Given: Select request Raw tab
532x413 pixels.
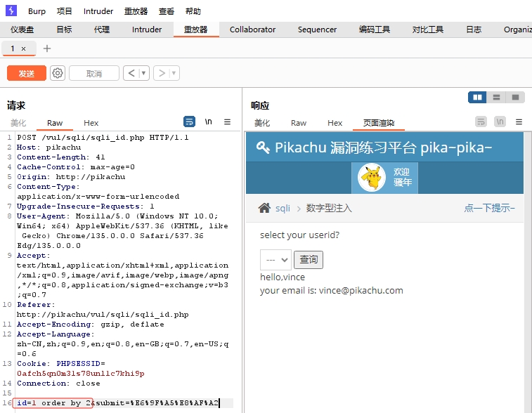Looking at the screenshot, I should point(55,123).
